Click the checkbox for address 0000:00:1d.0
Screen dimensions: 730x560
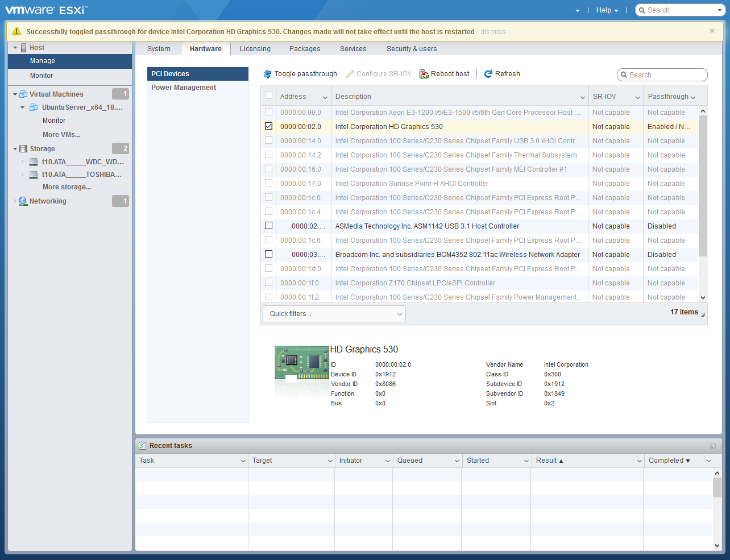coord(268,268)
